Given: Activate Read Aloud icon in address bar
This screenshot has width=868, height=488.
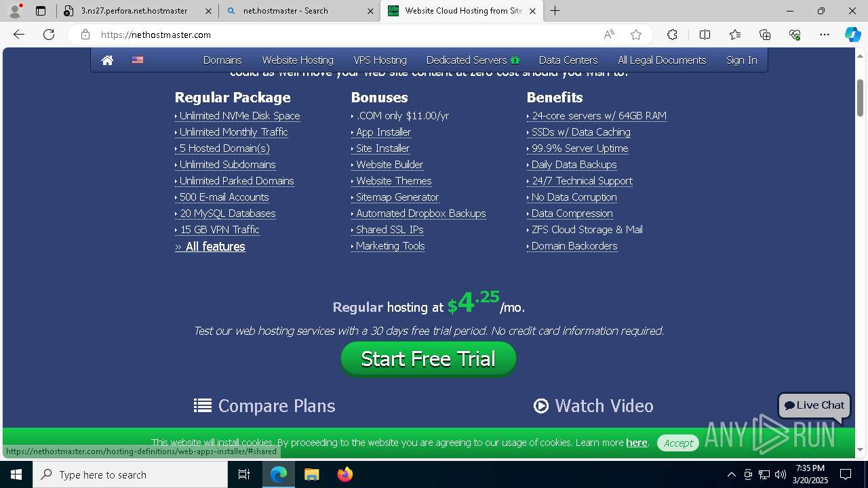Looking at the screenshot, I should tap(609, 35).
